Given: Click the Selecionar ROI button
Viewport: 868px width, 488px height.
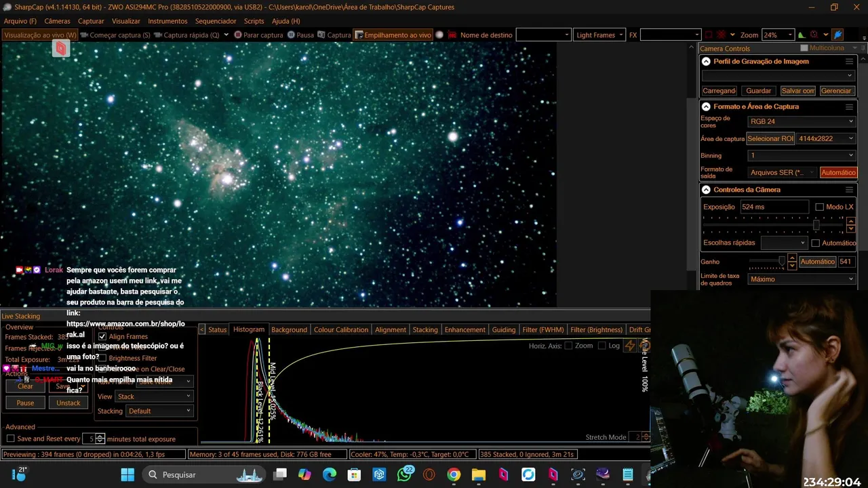Looking at the screenshot, I should coord(770,138).
